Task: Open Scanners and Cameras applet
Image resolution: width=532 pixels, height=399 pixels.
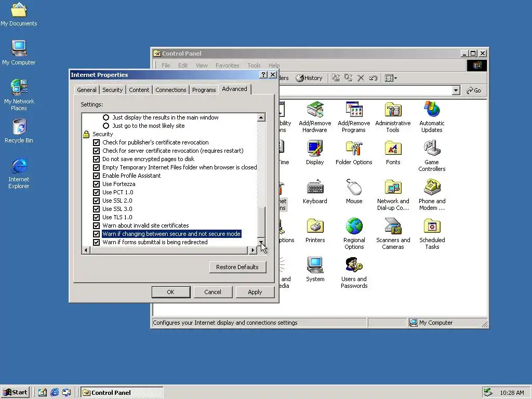Action: coord(393,234)
